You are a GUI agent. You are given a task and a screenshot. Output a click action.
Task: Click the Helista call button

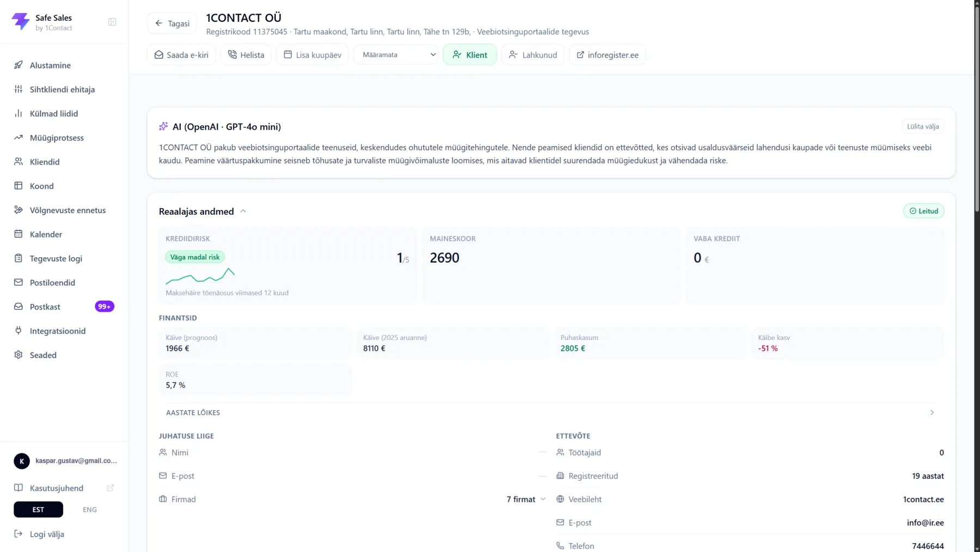pyautogui.click(x=246, y=54)
